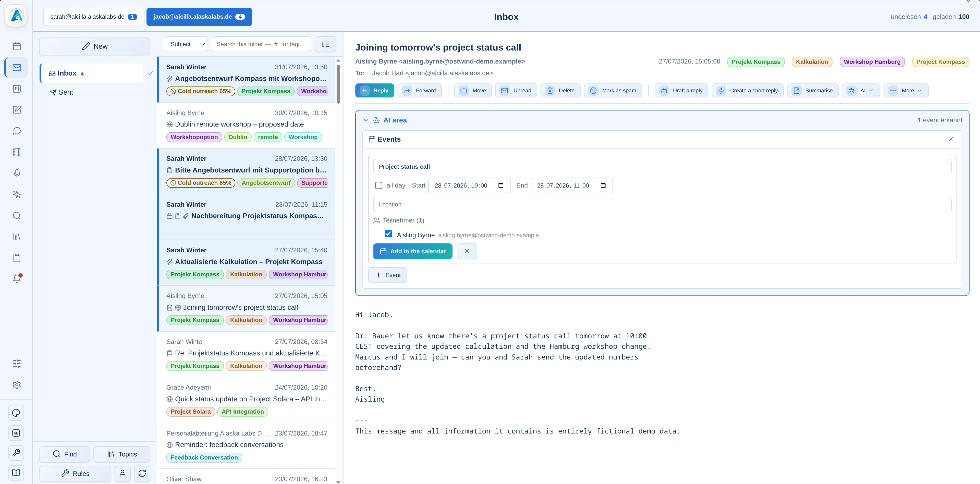Click the Find button
The height and width of the screenshot is (484, 980).
[x=65, y=454]
